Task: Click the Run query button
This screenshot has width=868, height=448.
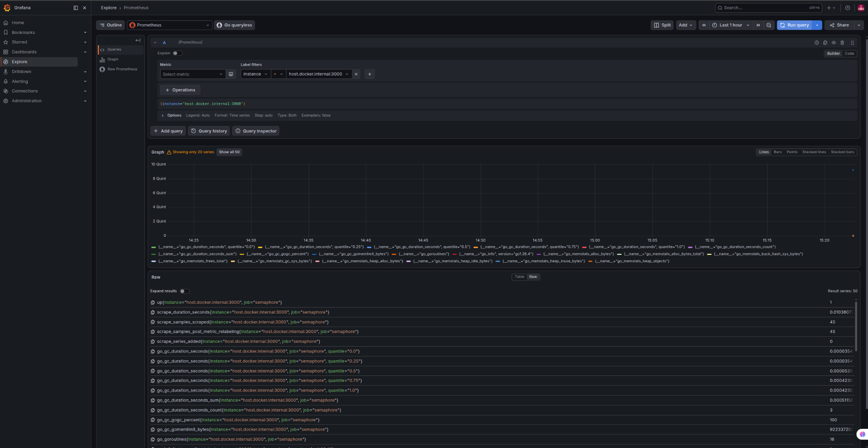Action: tap(795, 25)
